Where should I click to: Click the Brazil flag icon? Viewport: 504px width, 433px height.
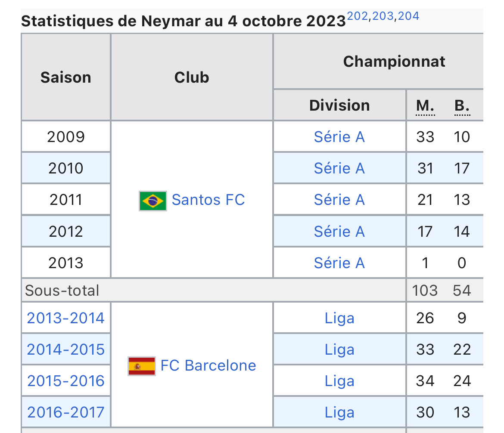tap(152, 201)
